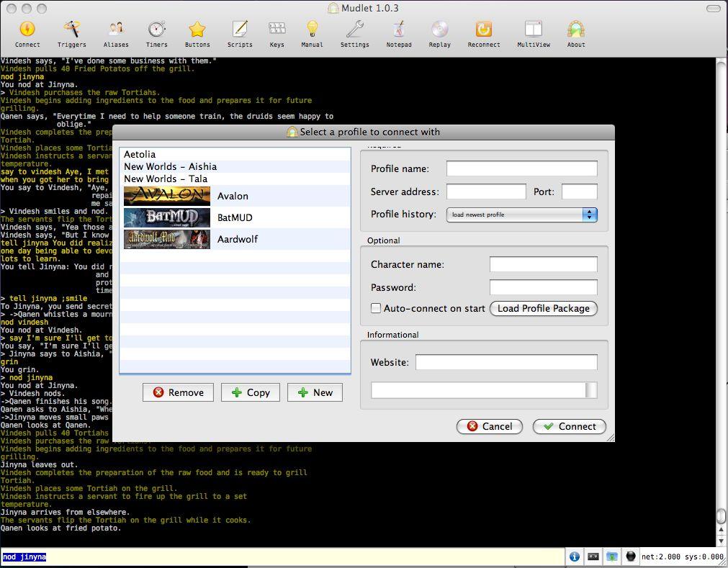The height and width of the screenshot is (568, 728).
Task: Click the blue info icon in status bar
Action: (x=575, y=556)
